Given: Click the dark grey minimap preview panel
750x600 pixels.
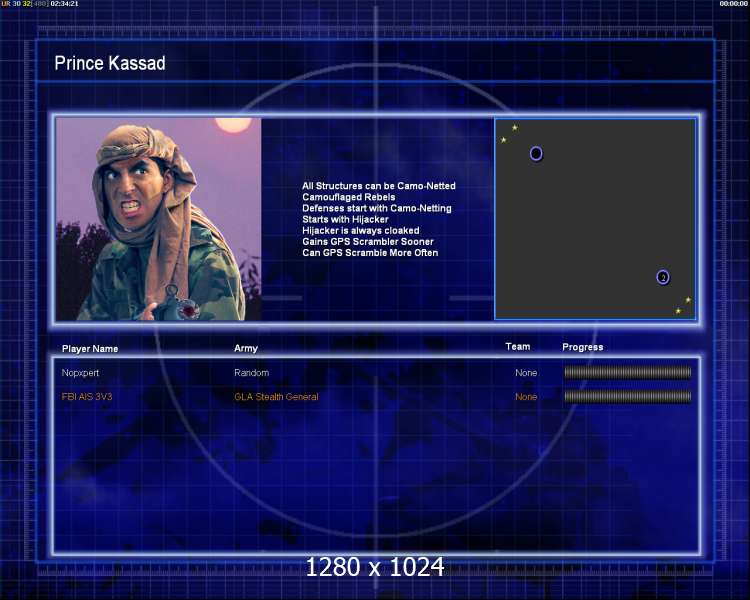Looking at the screenshot, I should 596,219.
